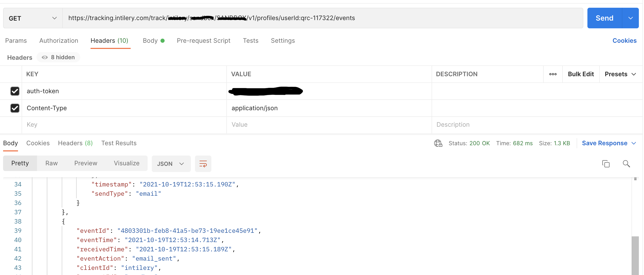The height and width of the screenshot is (275, 644).
Task: Uncheck the auth-token header checkbox
Action: 15,91
